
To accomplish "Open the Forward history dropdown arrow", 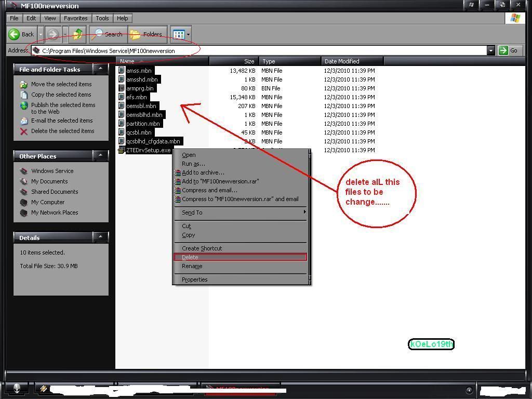I will coord(65,34).
